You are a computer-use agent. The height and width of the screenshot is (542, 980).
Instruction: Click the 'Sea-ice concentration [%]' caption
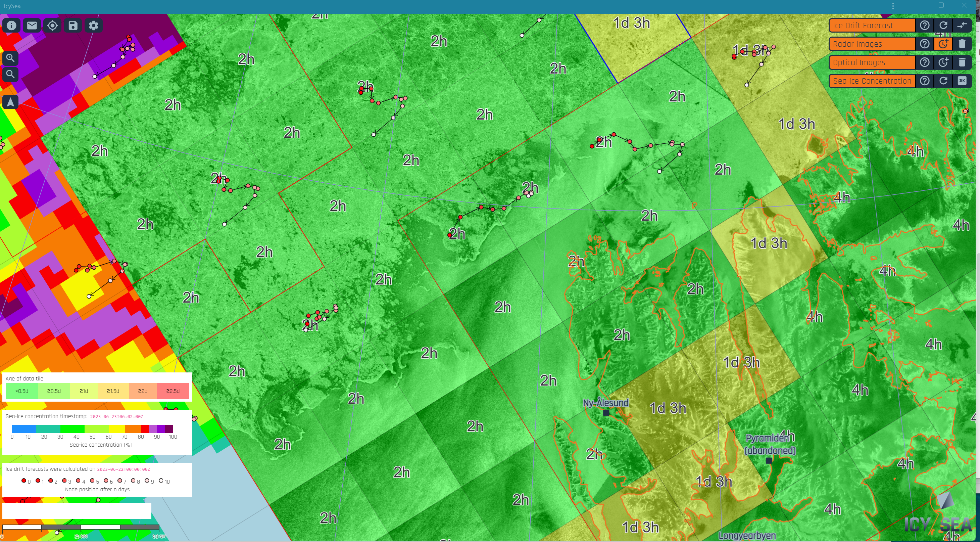point(100,445)
